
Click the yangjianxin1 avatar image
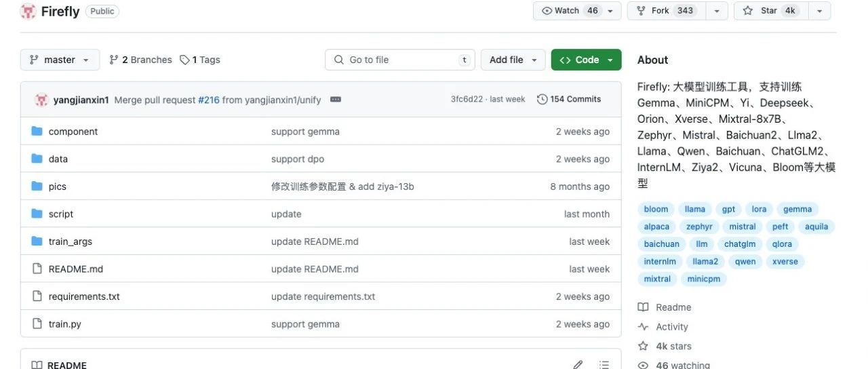click(41, 100)
